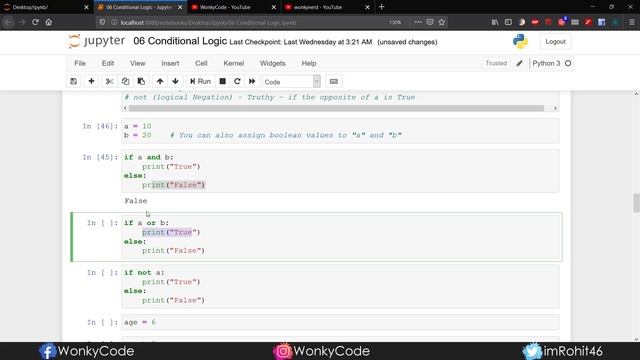Open the Widgets menu

(273, 63)
